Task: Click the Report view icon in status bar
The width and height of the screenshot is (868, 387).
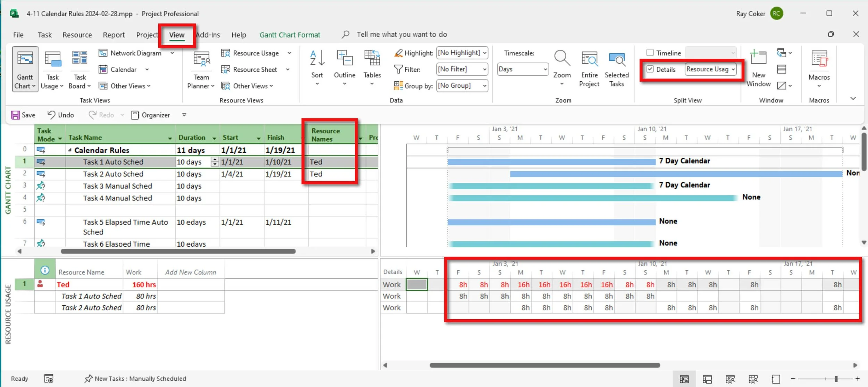Action: pos(776,379)
